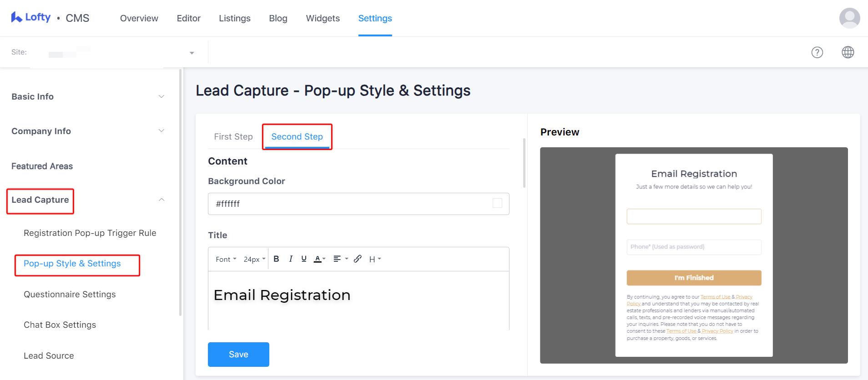Viewport: 868px width, 380px height.
Task: Toggle italic formatting in Title editor
Action: click(290, 259)
